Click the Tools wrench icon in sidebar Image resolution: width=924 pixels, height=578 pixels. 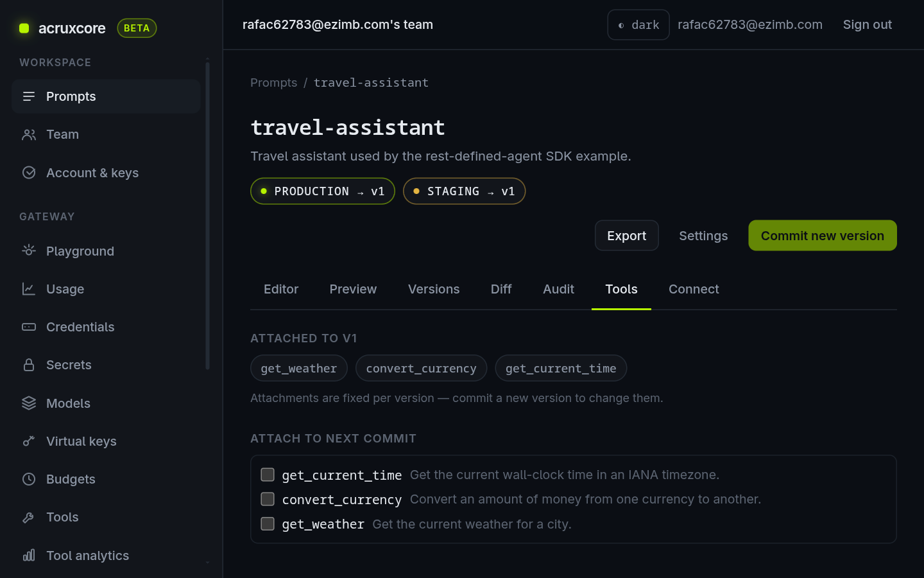click(29, 517)
